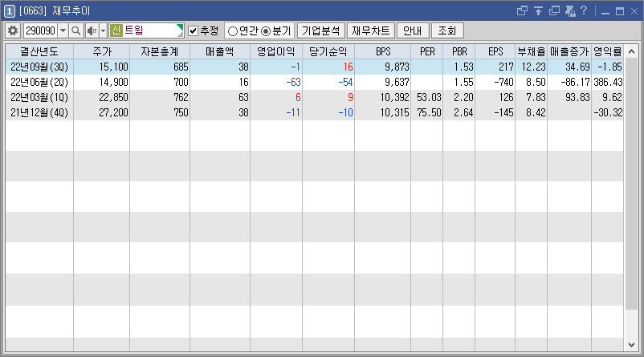Image resolution: width=644 pixels, height=357 pixels.
Task: Open 기업분석 button
Action: click(x=320, y=30)
